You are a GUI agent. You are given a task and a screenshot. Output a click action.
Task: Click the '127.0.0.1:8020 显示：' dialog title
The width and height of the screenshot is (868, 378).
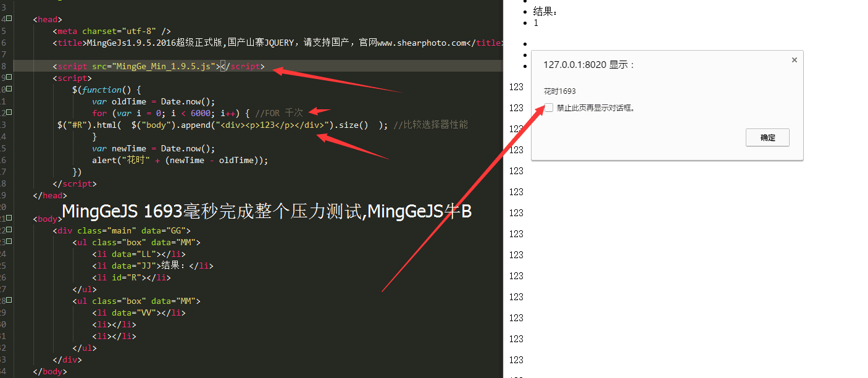(588, 65)
